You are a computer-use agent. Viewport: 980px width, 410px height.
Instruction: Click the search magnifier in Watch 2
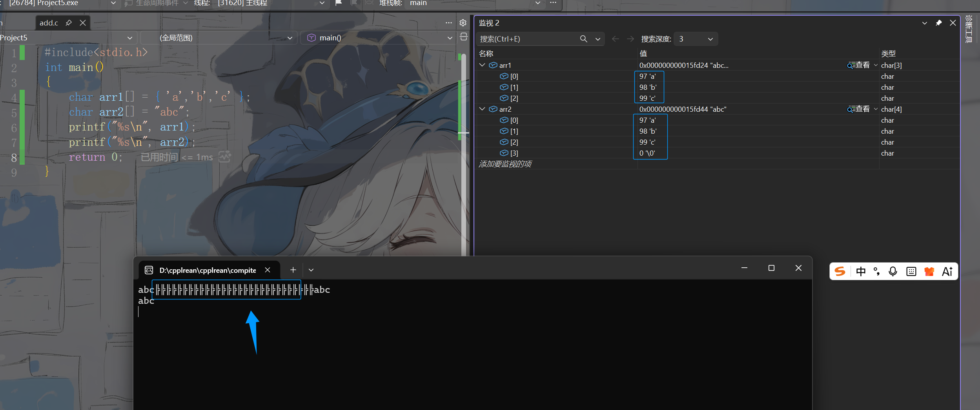[x=584, y=39]
